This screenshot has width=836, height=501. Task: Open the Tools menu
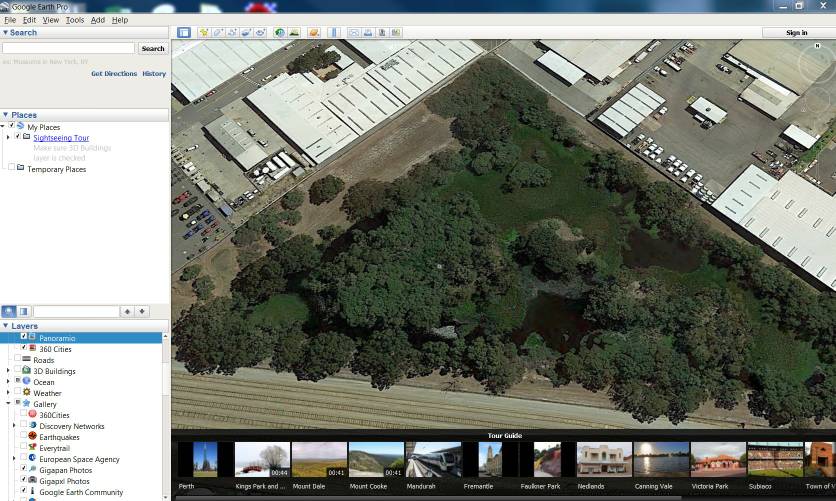(x=75, y=20)
